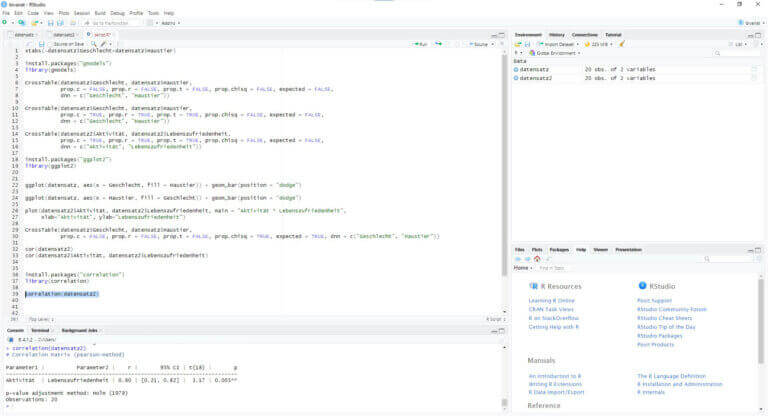The image size is (768, 416).
Task: Open the Session menu
Action: (81, 13)
